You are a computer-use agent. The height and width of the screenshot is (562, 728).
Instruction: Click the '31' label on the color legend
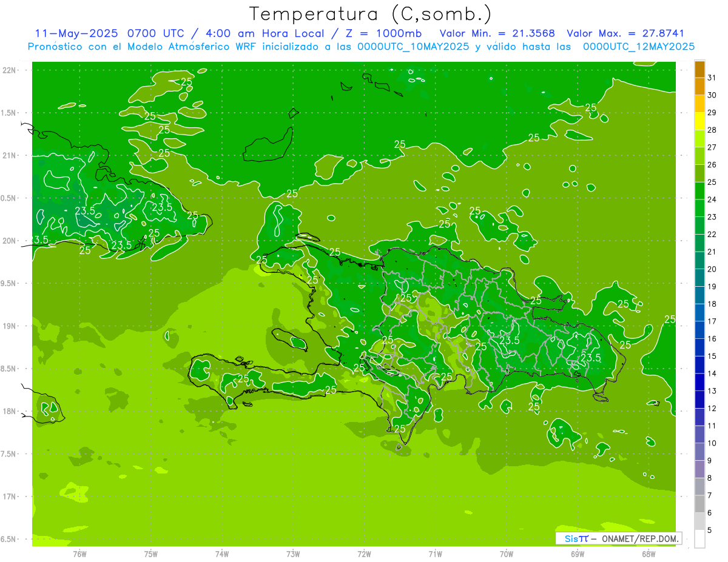[x=712, y=78]
